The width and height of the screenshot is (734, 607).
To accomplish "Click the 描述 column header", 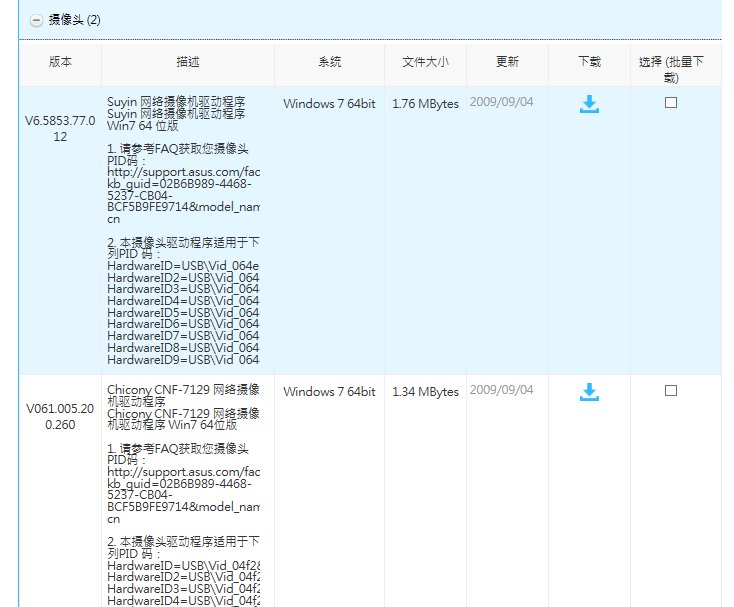I will click(x=188, y=61).
